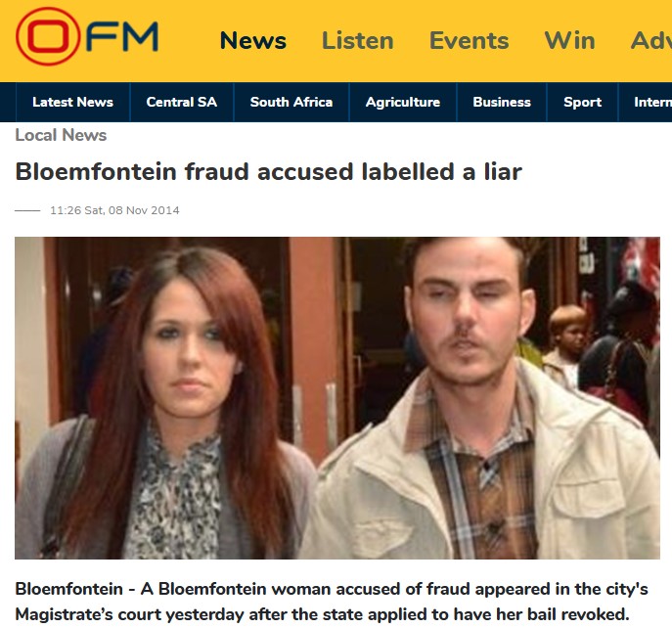Click the OFM logo to go home
Screen dimensions: 672x628
[x=87, y=36]
